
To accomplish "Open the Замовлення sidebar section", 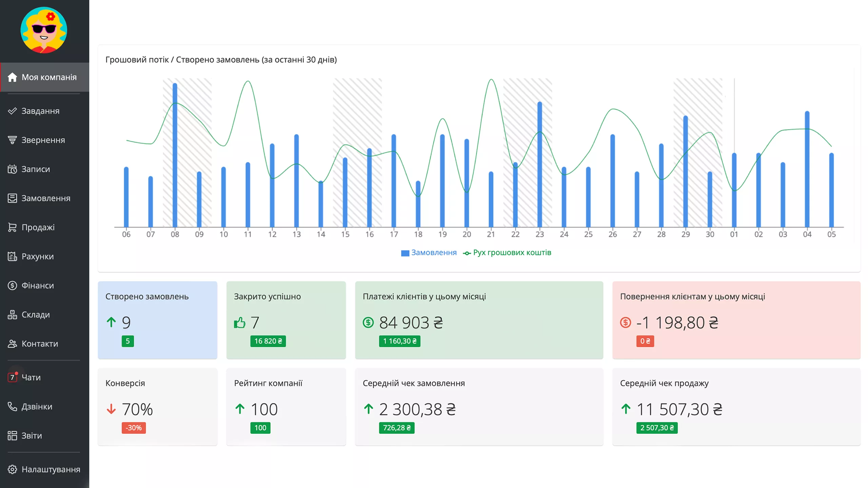I will point(46,198).
